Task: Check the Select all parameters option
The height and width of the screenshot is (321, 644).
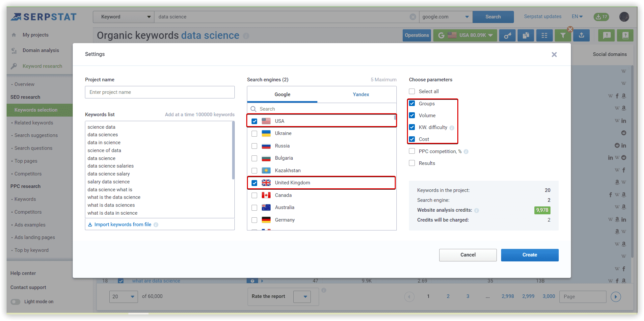Action: point(412,91)
